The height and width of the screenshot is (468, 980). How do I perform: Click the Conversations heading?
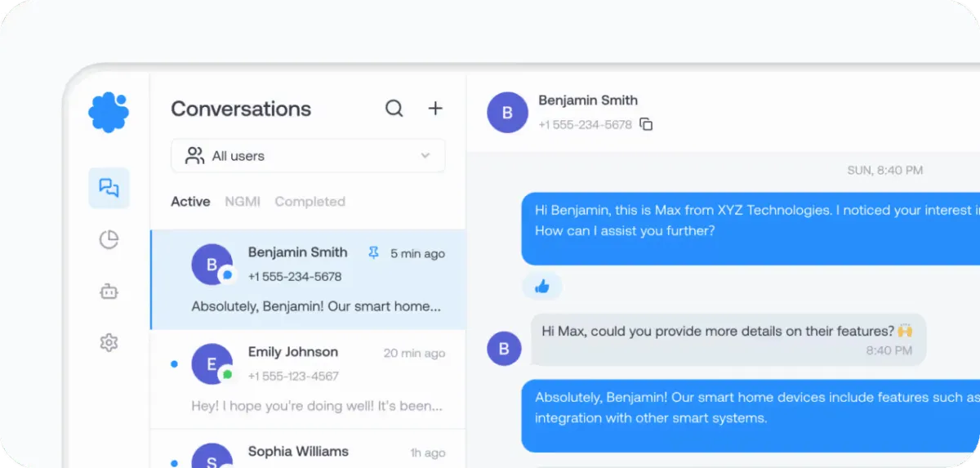point(241,109)
